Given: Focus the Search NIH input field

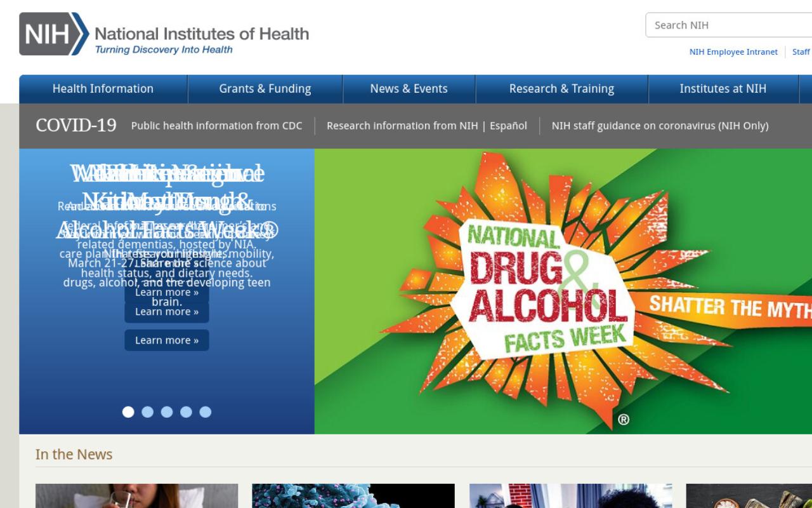Looking at the screenshot, I should coord(729,25).
